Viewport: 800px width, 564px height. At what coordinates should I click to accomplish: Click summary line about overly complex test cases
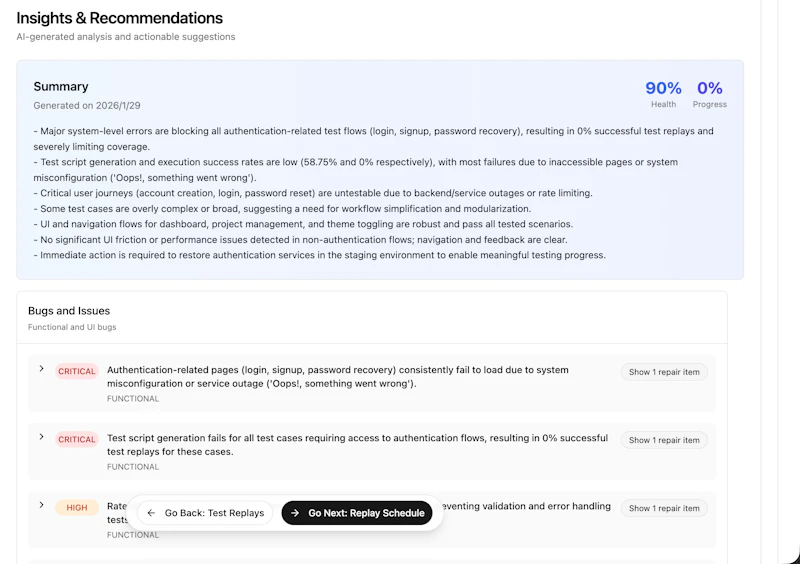click(x=282, y=209)
